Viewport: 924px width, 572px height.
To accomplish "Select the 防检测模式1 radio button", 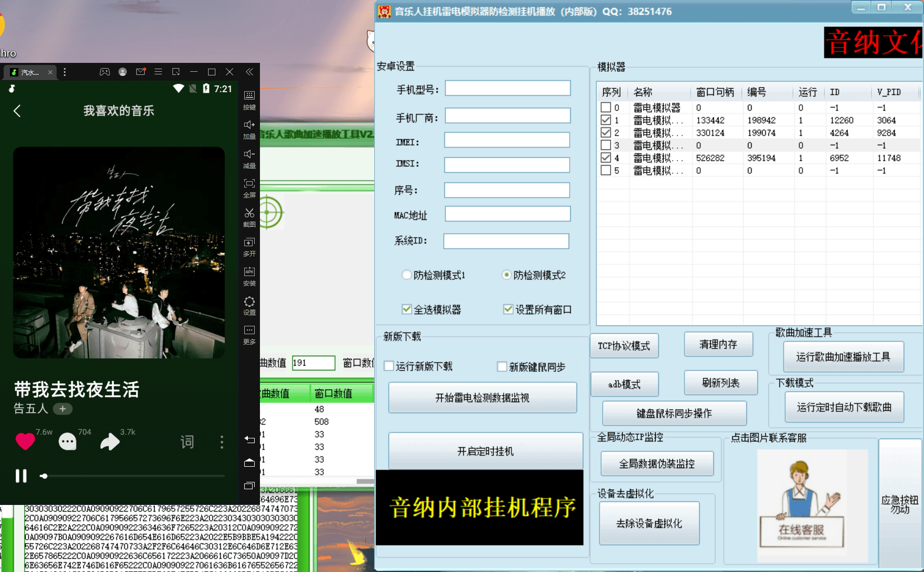I will tap(407, 274).
